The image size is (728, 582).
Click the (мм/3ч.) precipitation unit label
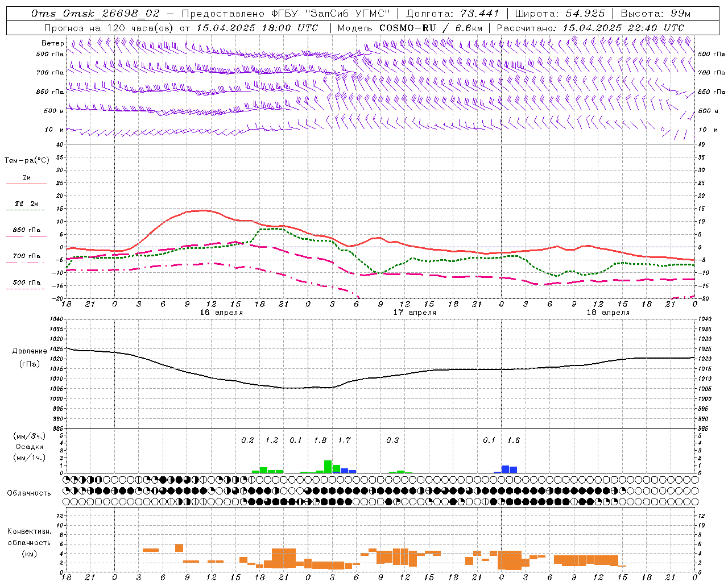pyautogui.click(x=30, y=436)
